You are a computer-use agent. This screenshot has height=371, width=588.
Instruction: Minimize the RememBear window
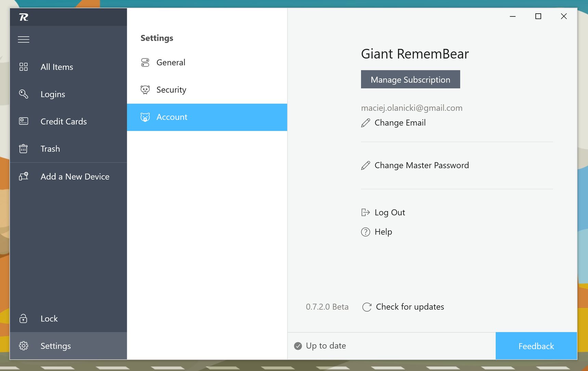(513, 16)
